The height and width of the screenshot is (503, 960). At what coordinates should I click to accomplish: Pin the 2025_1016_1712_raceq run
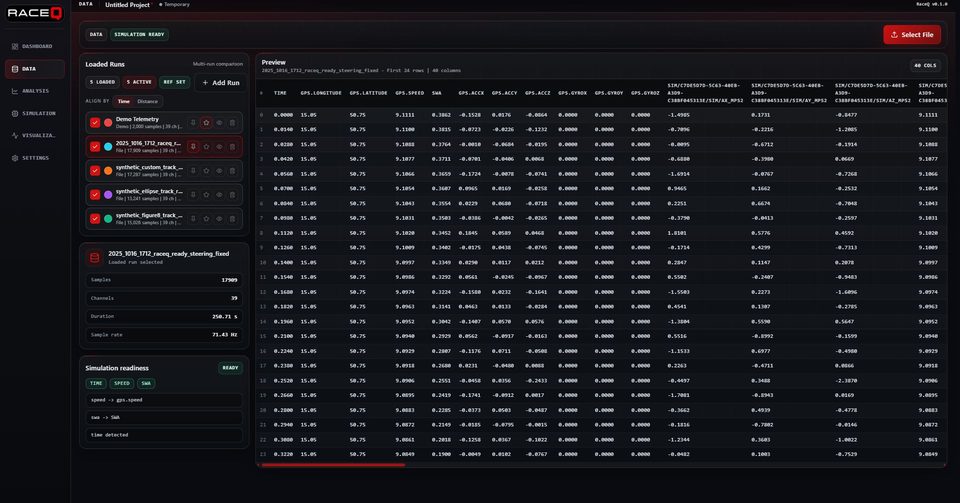pyautogui.click(x=193, y=147)
